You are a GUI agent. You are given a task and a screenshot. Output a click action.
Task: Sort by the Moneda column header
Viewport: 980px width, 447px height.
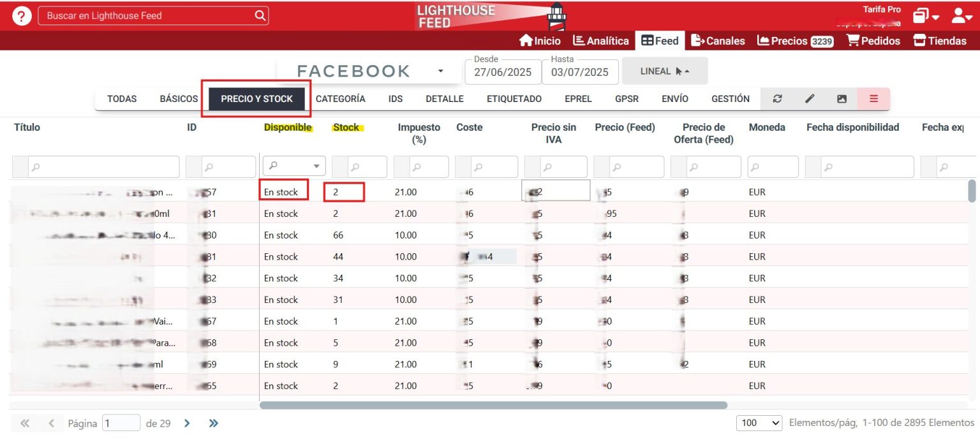(767, 128)
